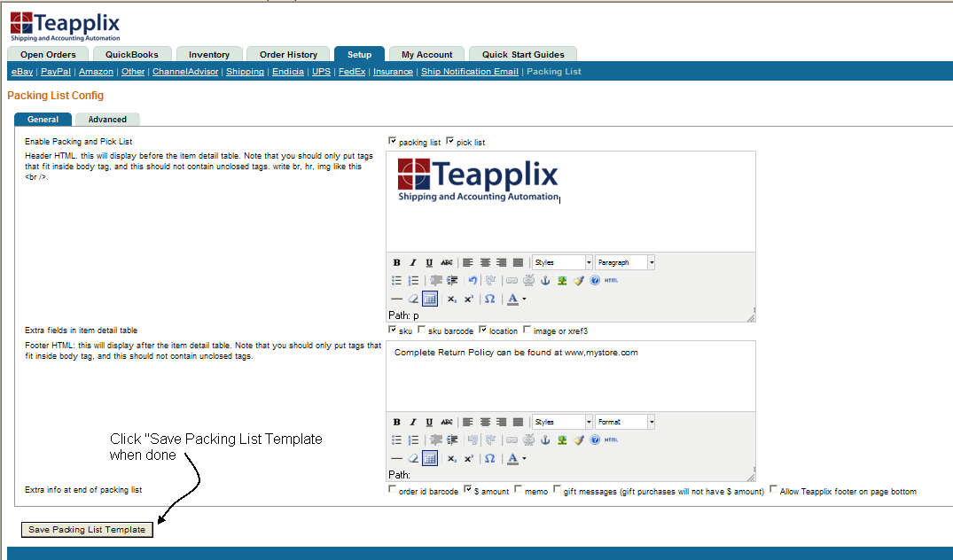Apply the text color A in the header editor
953x560 pixels.
click(513, 299)
